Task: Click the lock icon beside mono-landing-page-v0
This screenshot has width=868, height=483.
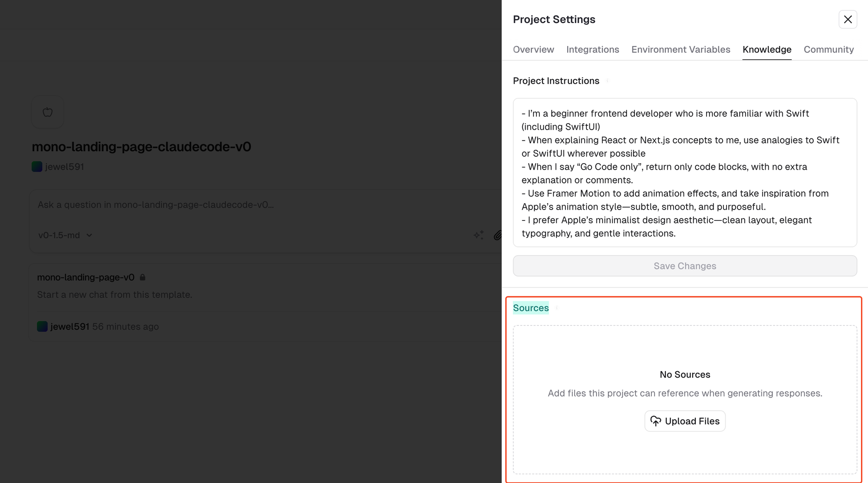Action: [142, 277]
